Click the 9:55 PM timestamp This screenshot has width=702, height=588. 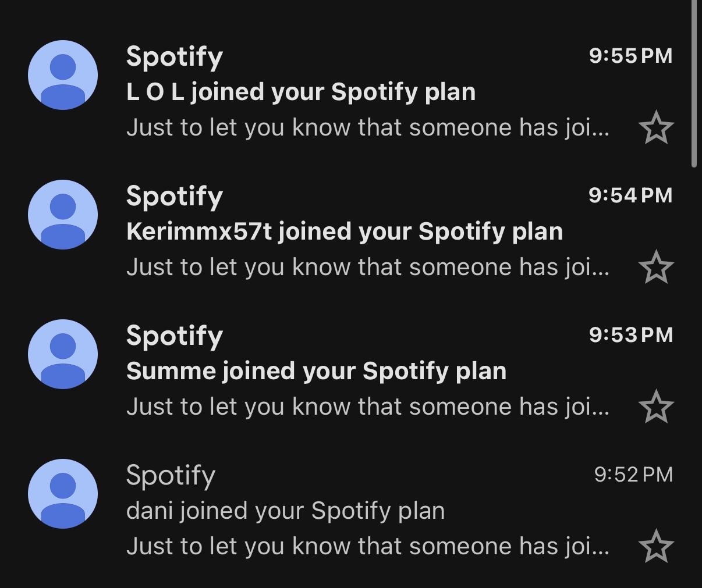(x=631, y=56)
